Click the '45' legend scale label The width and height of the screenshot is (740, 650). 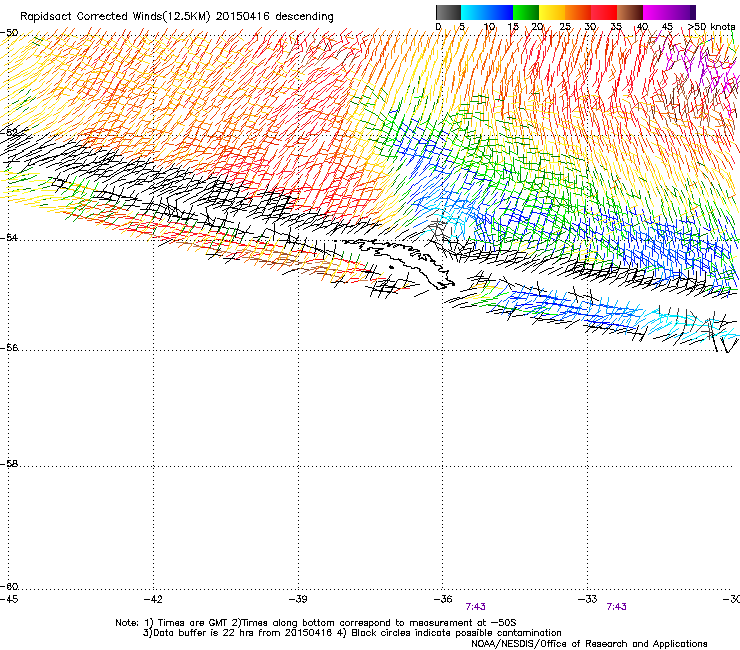tap(667, 27)
